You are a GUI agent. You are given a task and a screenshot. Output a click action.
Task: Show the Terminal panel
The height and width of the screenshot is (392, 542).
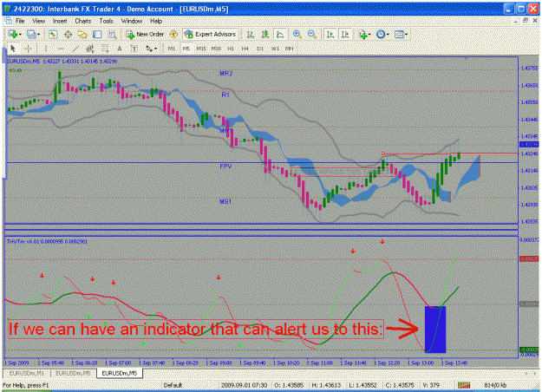pos(97,34)
